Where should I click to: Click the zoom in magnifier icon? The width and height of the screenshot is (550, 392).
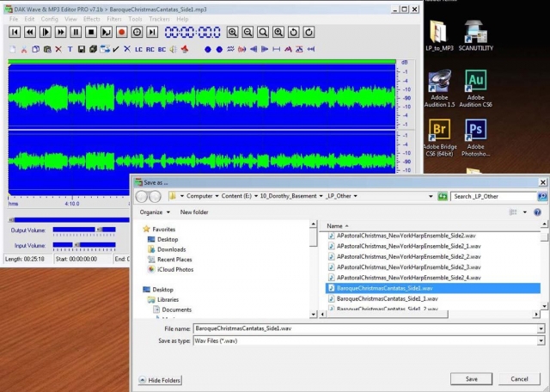232,33
